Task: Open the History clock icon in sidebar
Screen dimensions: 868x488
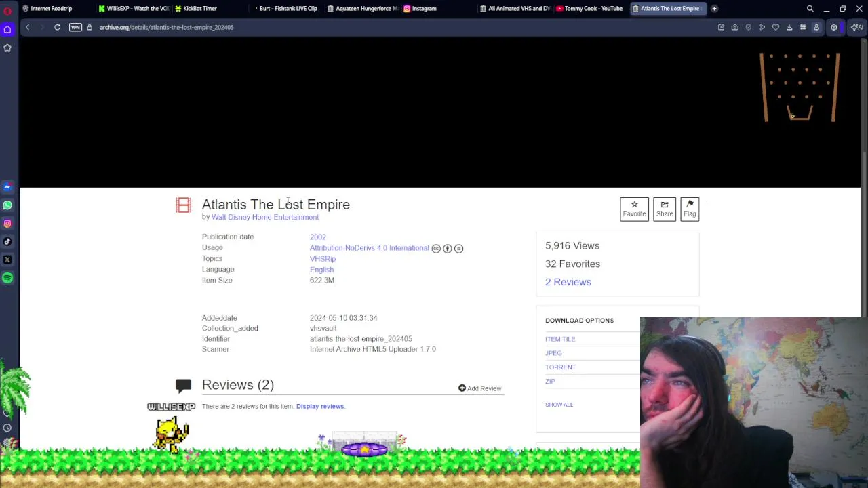Action: click(x=7, y=428)
